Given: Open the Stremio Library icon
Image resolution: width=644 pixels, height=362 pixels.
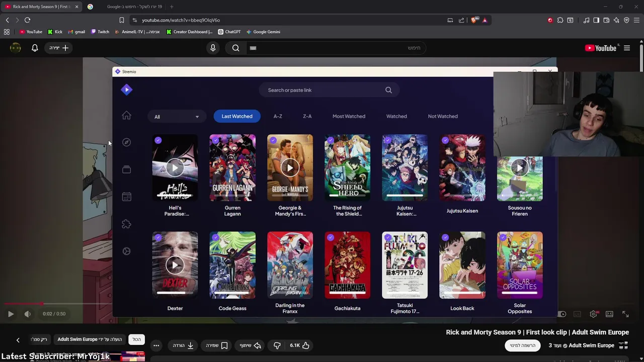Looking at the screenshot, I should [126, 169].
